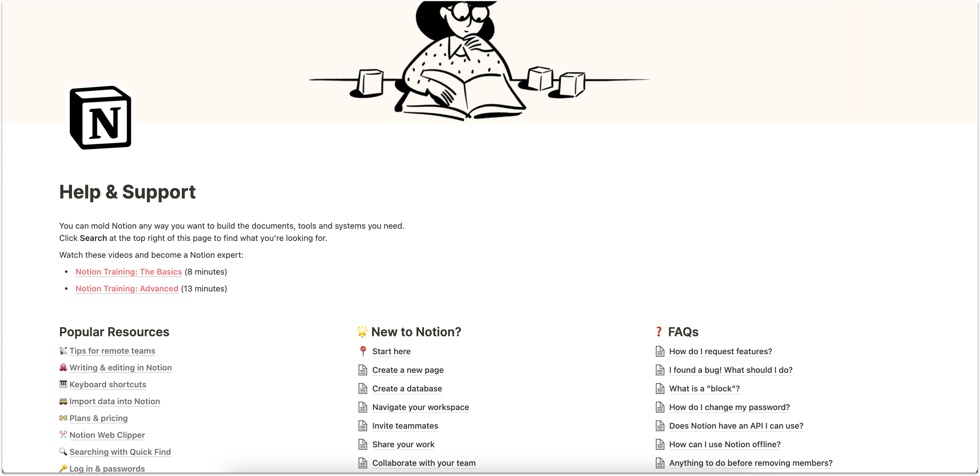980x476 pixels.
Task: Expand Create a new page topic
Action: [408, 370]
